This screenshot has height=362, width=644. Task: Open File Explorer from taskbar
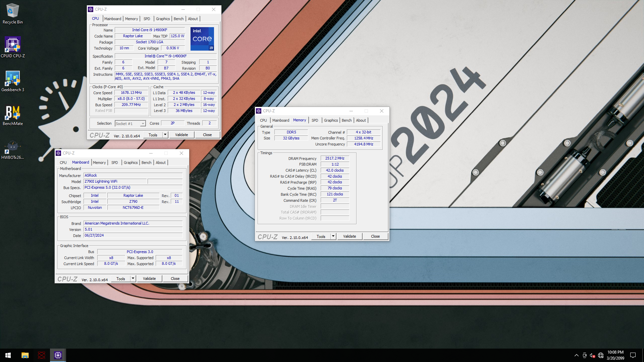click(25, 355)
